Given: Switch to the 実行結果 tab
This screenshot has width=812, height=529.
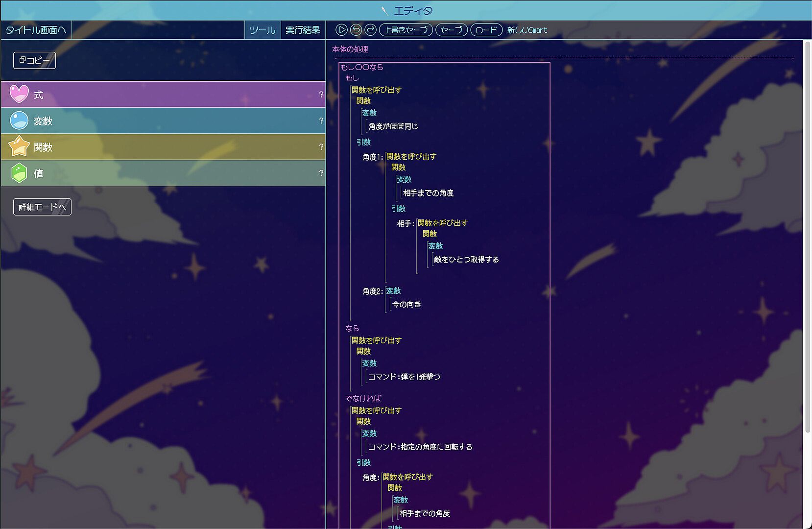Looking at the screenshot, I should (x=303, y=30).
